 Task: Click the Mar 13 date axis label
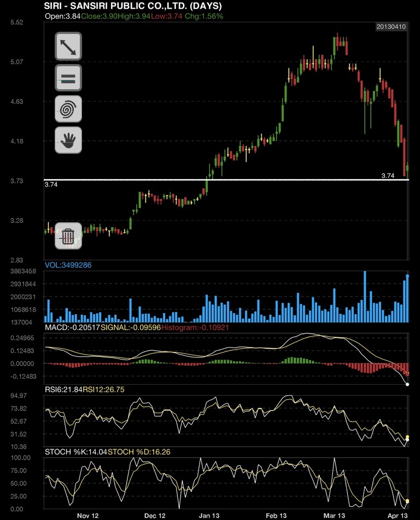(x=334, y=516)
